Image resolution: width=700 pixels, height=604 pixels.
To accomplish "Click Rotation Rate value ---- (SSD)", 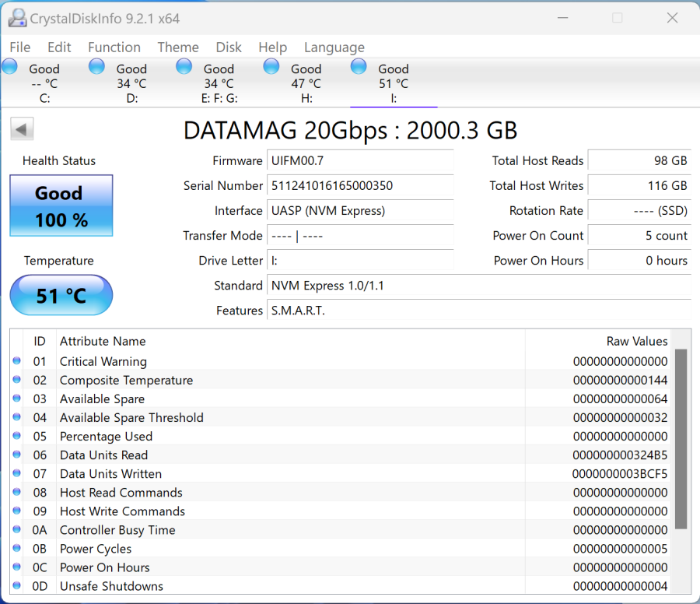I will (x=639, y=210).
